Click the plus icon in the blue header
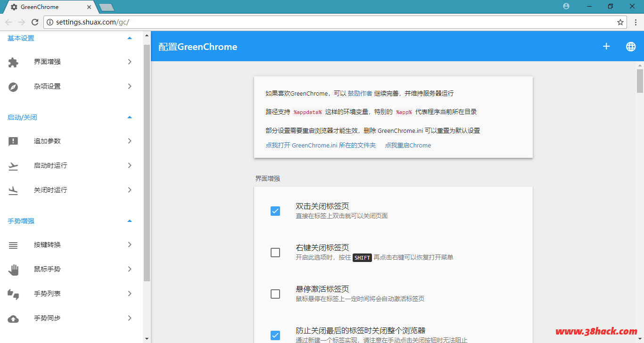 (606, 46)
